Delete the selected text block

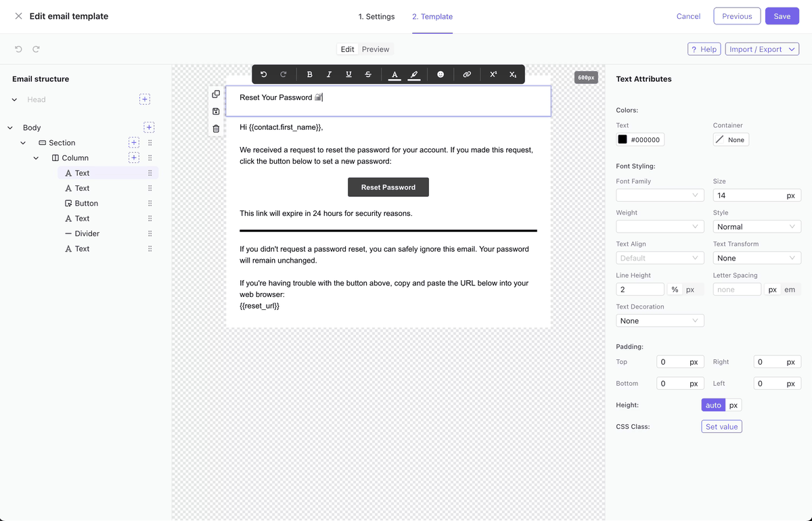216,129
